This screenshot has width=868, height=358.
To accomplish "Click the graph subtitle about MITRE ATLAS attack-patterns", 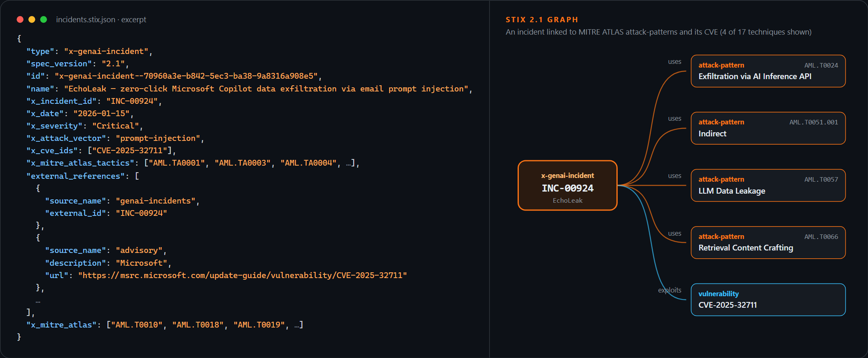I will pos(658,32).
